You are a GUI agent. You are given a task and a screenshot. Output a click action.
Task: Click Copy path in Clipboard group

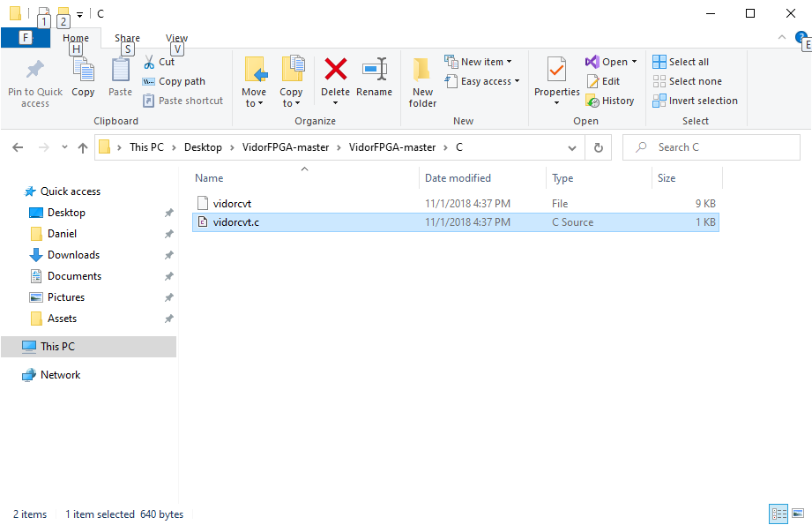coord(175,81)
